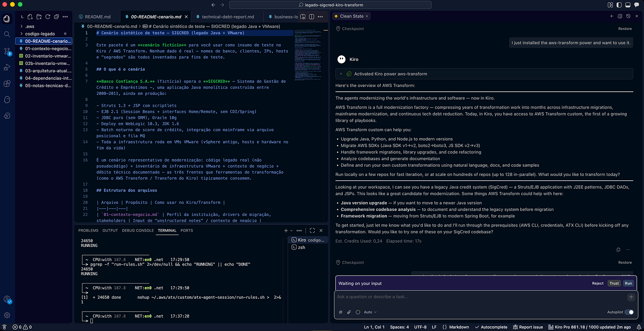Collapse all folders in explorer

tap(56, 17)
